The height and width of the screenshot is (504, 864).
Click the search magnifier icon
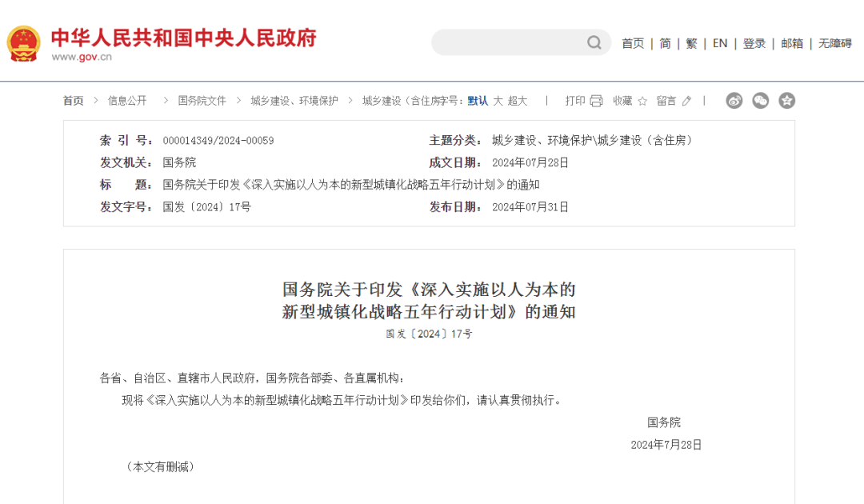[594, 42]
